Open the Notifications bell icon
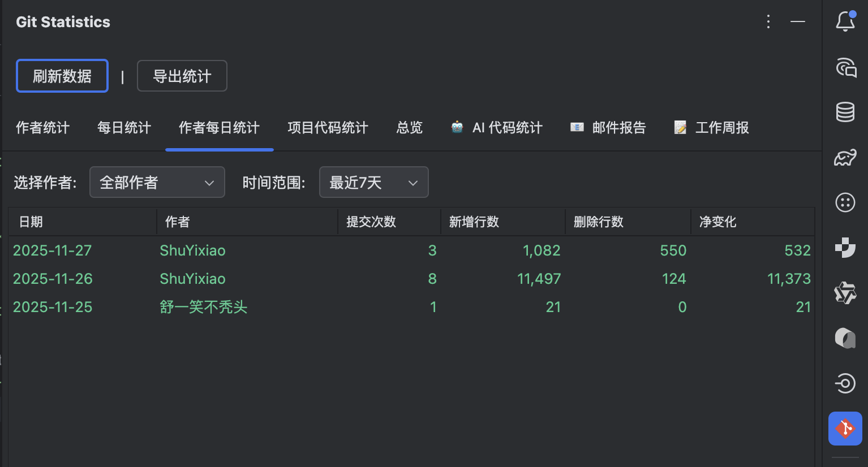Image resolution: width=868 pixels, height=467 pixels. coord(845,21)
